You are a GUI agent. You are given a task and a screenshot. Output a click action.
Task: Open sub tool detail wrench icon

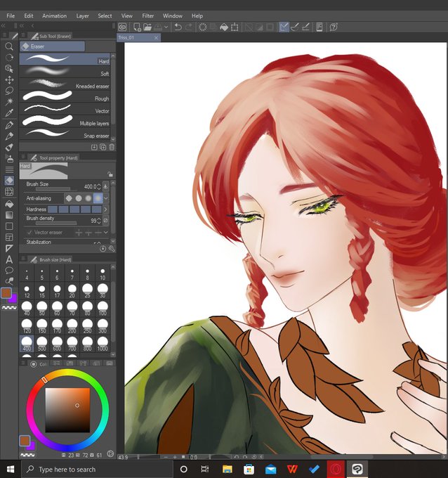(112, 249)
